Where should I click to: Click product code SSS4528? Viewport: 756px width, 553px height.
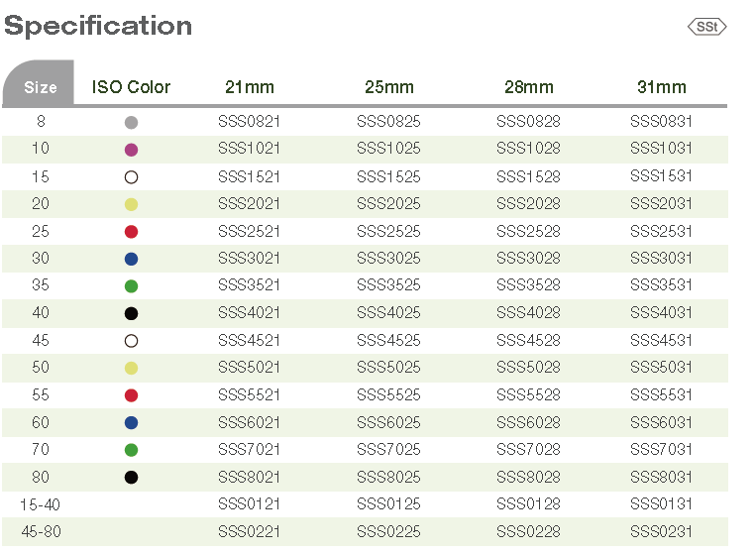click(x=528, y=341)
